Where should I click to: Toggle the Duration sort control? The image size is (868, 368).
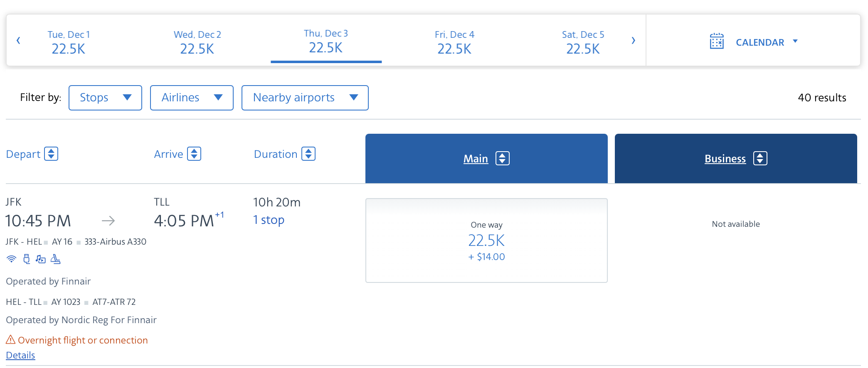308,154
